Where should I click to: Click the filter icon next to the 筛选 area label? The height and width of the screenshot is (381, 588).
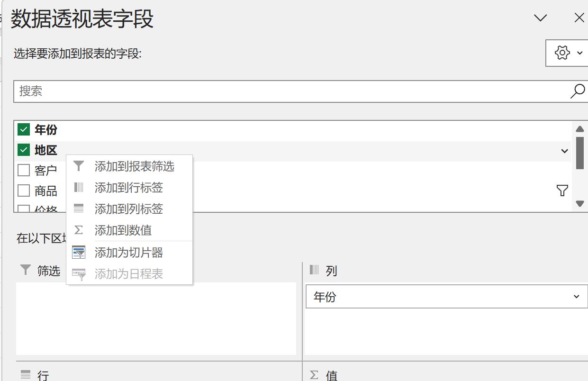(25, 270)
